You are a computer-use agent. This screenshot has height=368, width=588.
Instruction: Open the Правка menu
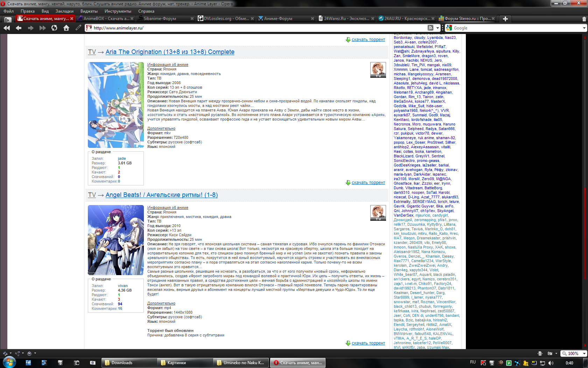(x=28, y=11)
